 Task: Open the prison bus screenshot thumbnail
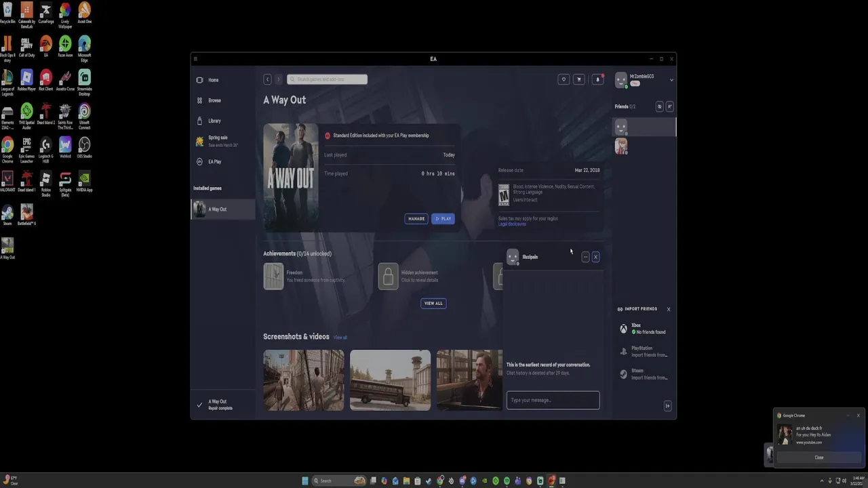pos(390,380)
